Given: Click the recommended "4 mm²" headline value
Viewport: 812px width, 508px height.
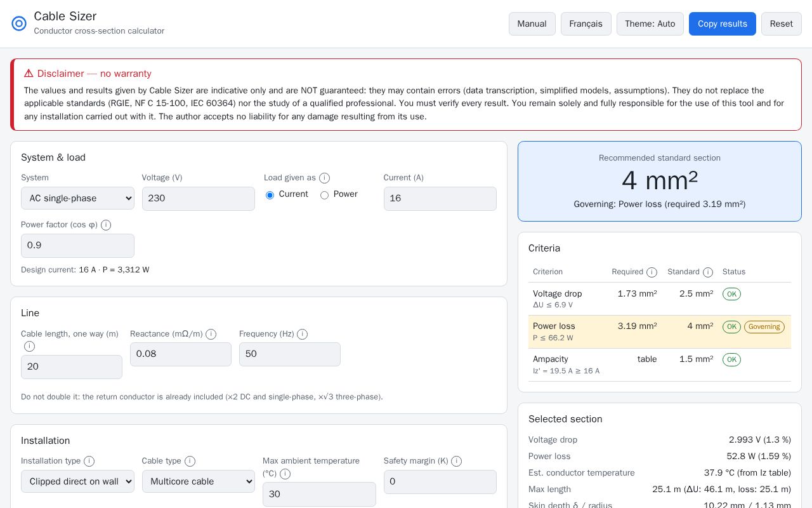Looking at the screenshot, I should click(660, 181).
